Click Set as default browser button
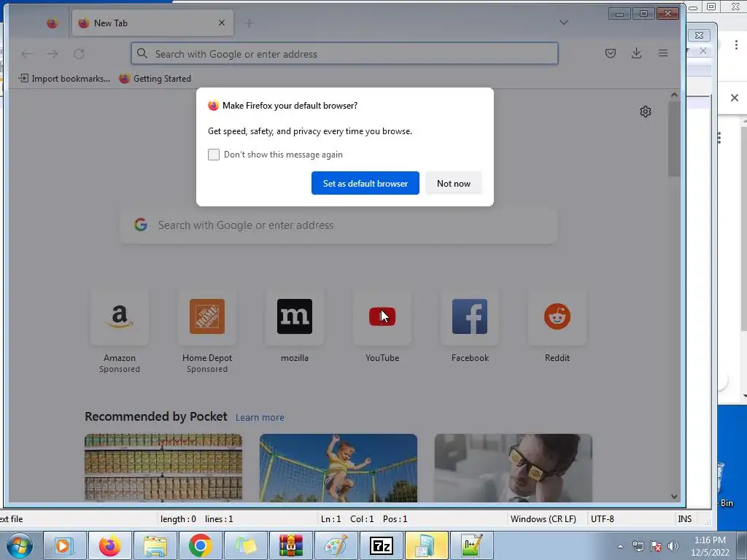The width and height of the screenshot is (747, 560). pos(365,183)
